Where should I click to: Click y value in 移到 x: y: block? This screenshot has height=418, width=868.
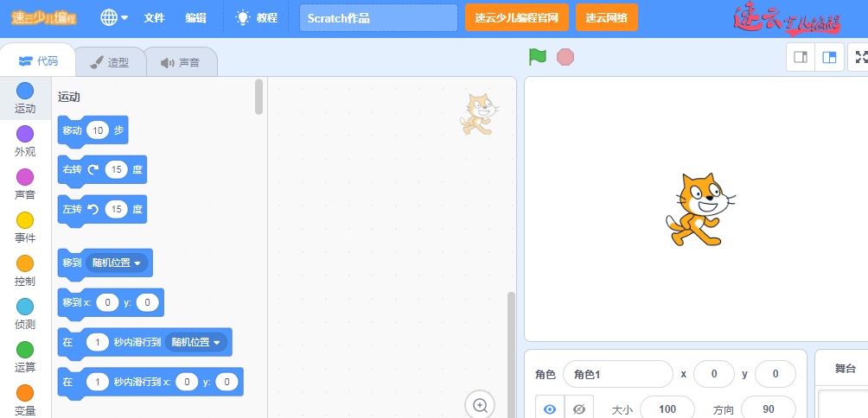147,302
